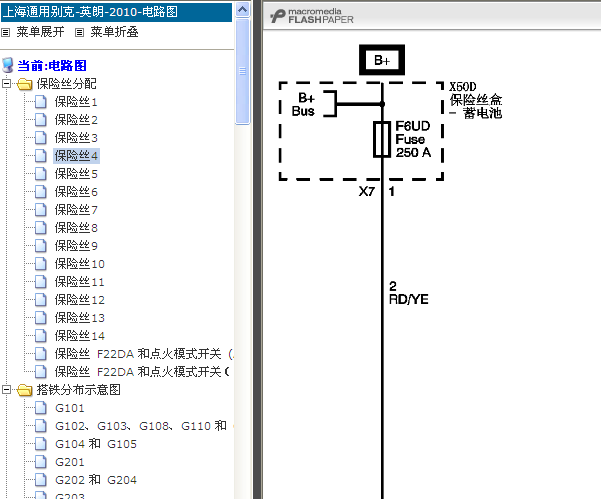
Task: Click the F6UD Fuse 250 A label
Action: 413,139
